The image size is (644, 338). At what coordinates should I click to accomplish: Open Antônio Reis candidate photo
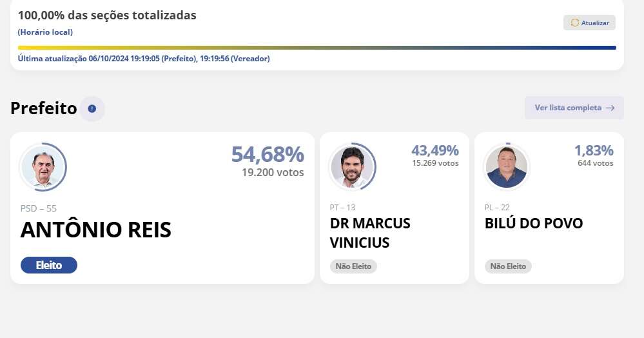click(43, 167)
